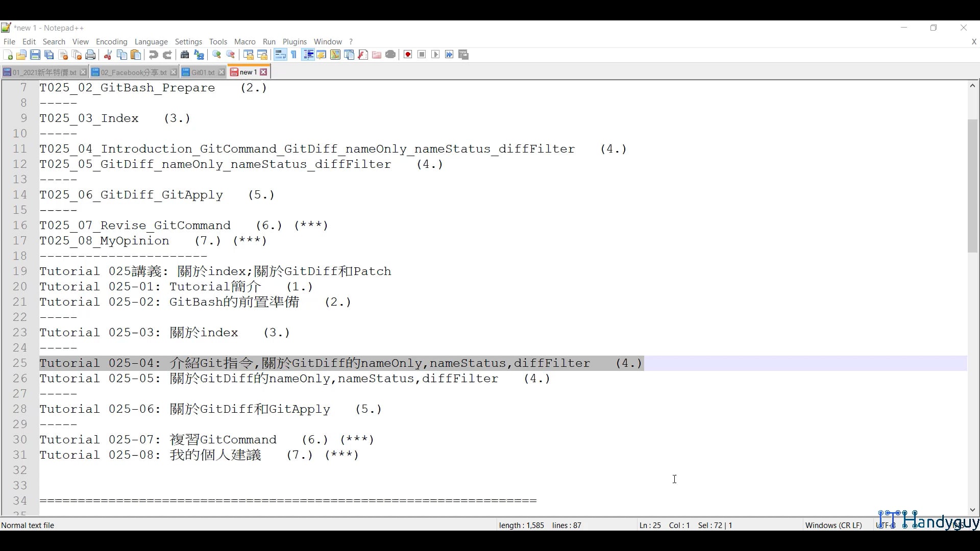Open the Macro menu
Screen dimensions: 980x551
[x=244, y=41]
